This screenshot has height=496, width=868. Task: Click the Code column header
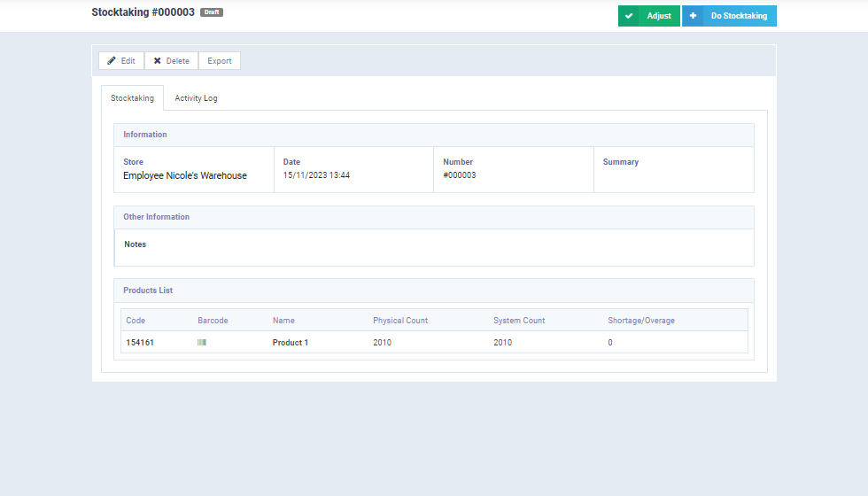pos(136,321)
